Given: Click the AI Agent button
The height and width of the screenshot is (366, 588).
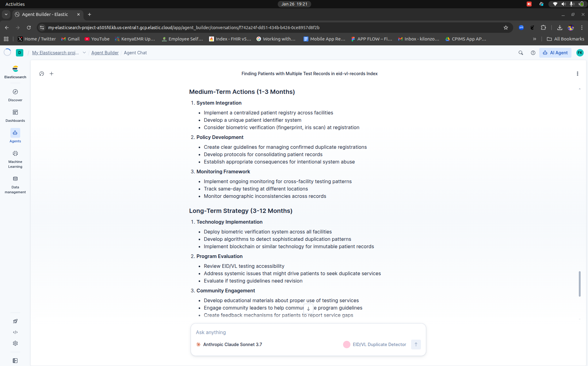Looking at the screenshot, I should click(x=555, y=53).
